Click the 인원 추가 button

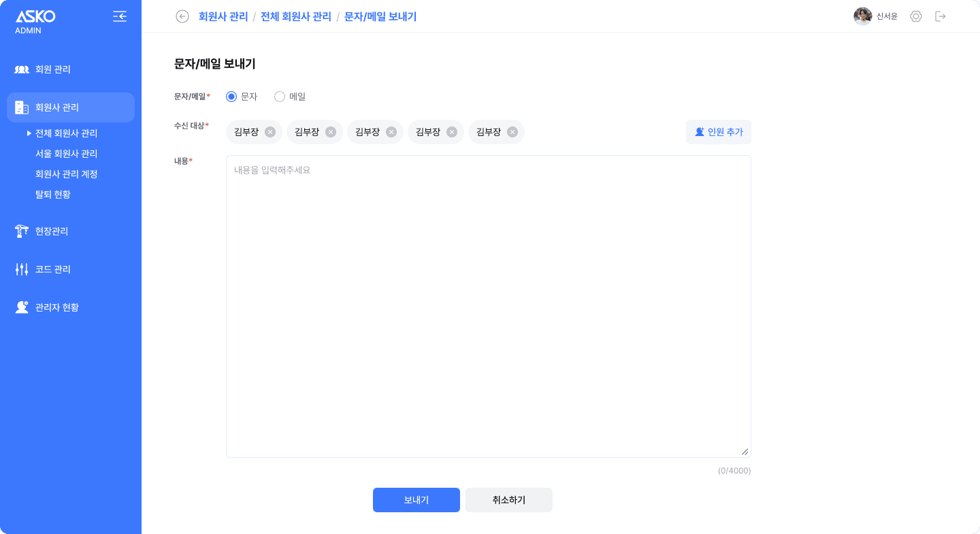coord(718,132)
